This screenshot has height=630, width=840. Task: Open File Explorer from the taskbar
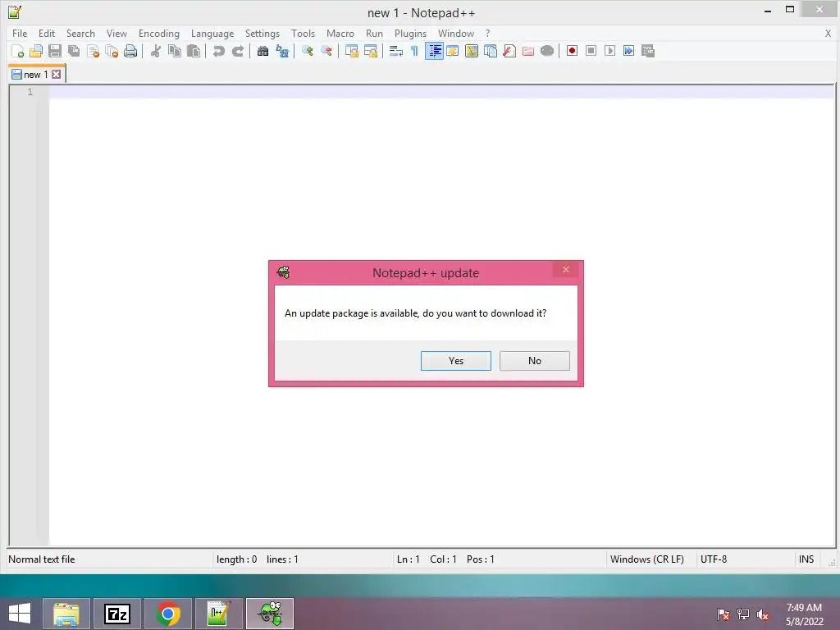(66, 614)
